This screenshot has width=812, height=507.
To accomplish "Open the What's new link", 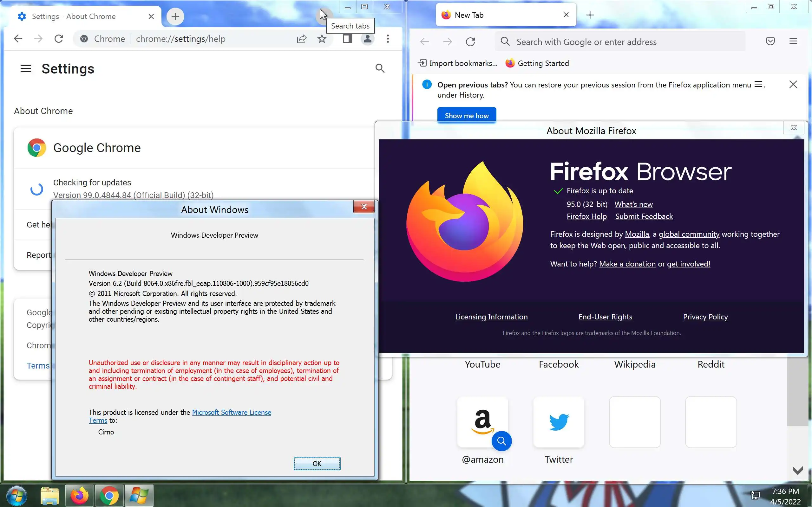I will 633,204.
